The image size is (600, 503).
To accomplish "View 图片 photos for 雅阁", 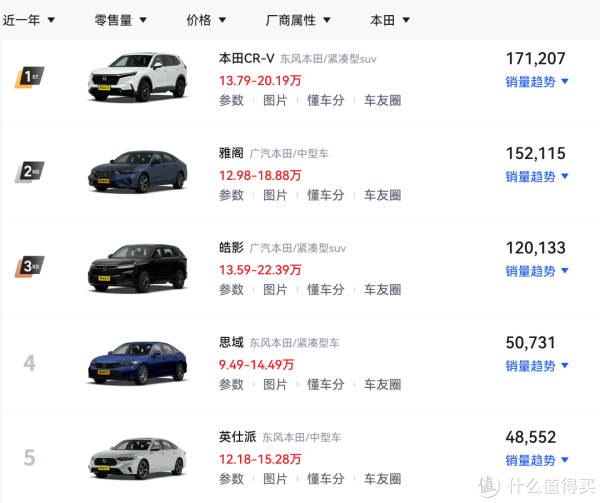I will [275, 195].
